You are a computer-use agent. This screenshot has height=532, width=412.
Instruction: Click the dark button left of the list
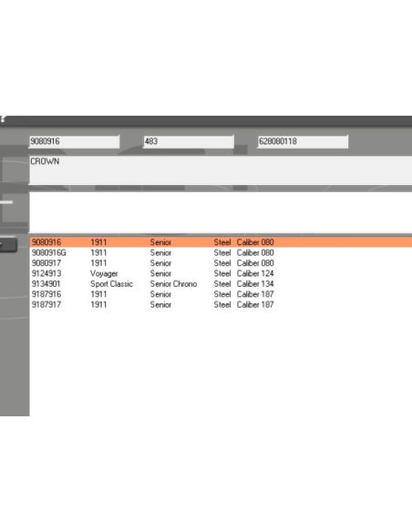8,245
